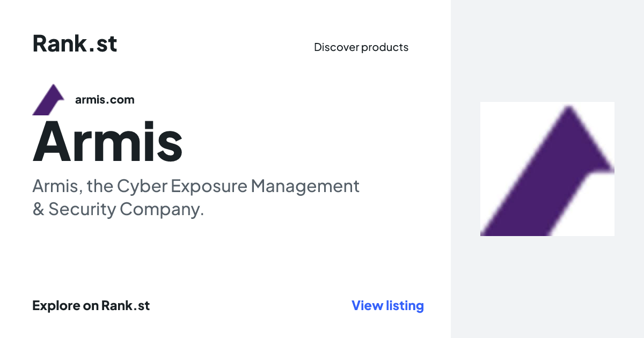The height and width of the screenshot is (338, 644).
Task: Click the gray panel below the large logo
Action: 547,287
